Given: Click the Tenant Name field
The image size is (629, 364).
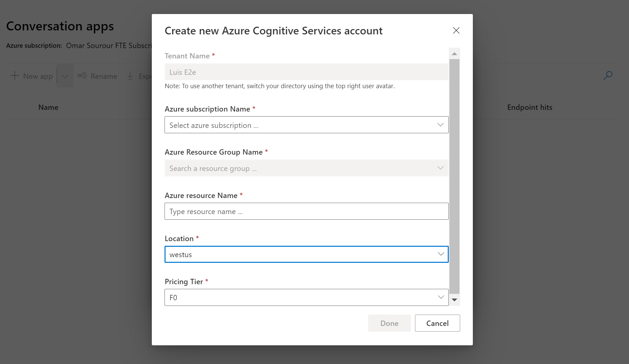Looking at the screenshot, I should tap(306, 72).
